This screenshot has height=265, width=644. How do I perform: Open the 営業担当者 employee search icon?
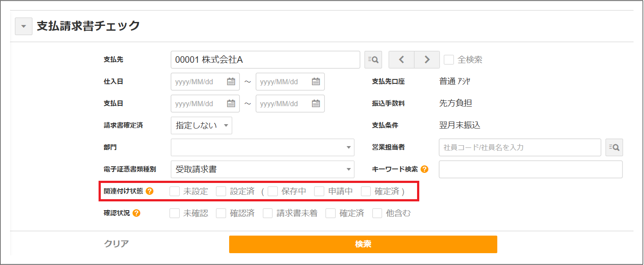coord(614,147)
